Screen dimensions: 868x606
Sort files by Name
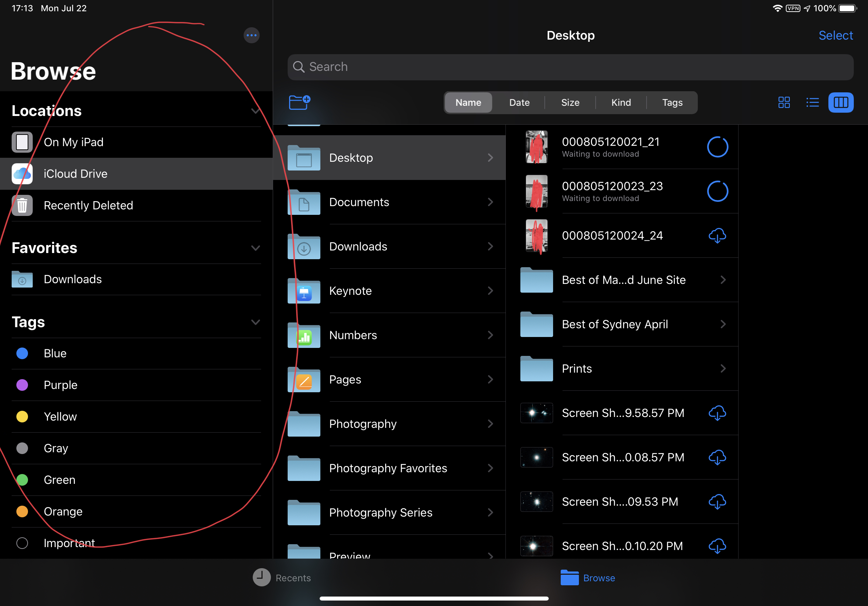click(468, 103)
